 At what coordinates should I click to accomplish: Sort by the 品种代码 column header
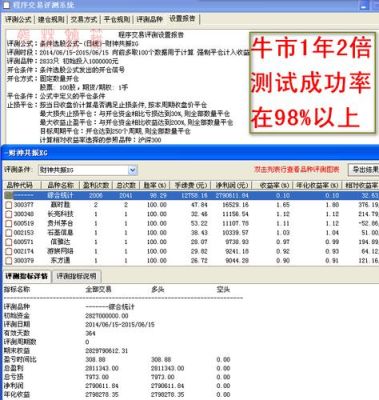[22, 185]
